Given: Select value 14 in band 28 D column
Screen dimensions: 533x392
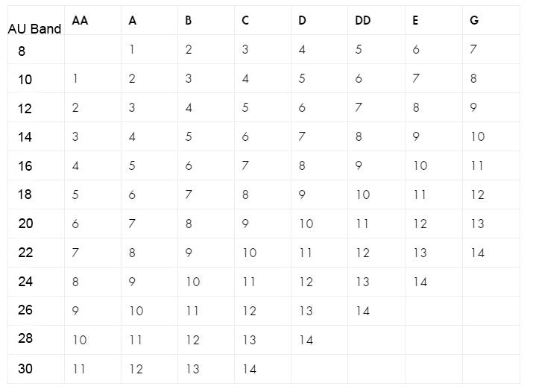Looking at the screenshot, I should point(306,340).
